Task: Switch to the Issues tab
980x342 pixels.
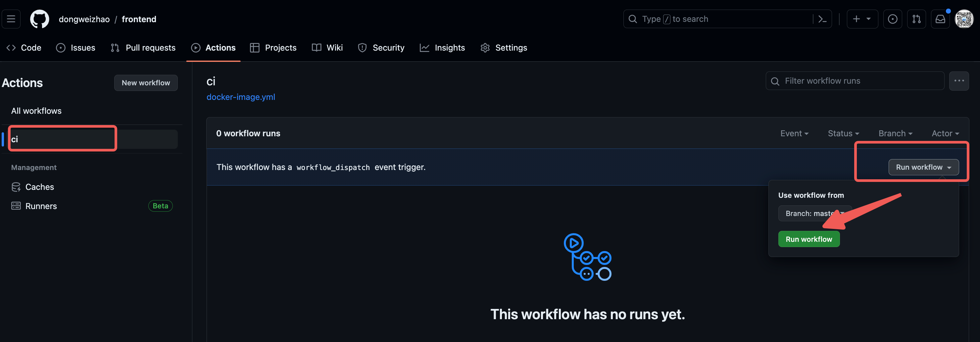Action: [75, 48]
